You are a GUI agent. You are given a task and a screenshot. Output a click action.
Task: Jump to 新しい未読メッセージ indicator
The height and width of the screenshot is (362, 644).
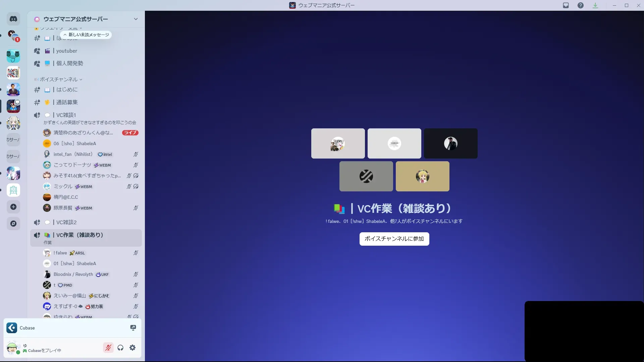(x=86, y=35)
